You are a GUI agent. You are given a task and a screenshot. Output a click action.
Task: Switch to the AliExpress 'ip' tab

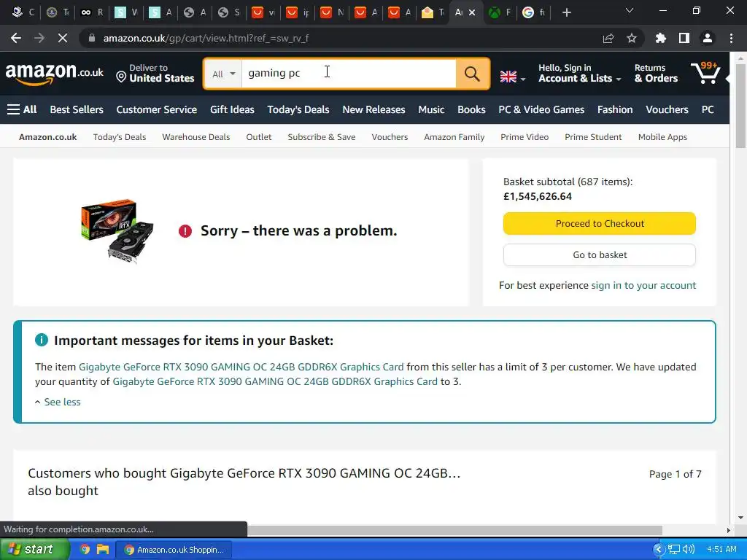(298, 12)
